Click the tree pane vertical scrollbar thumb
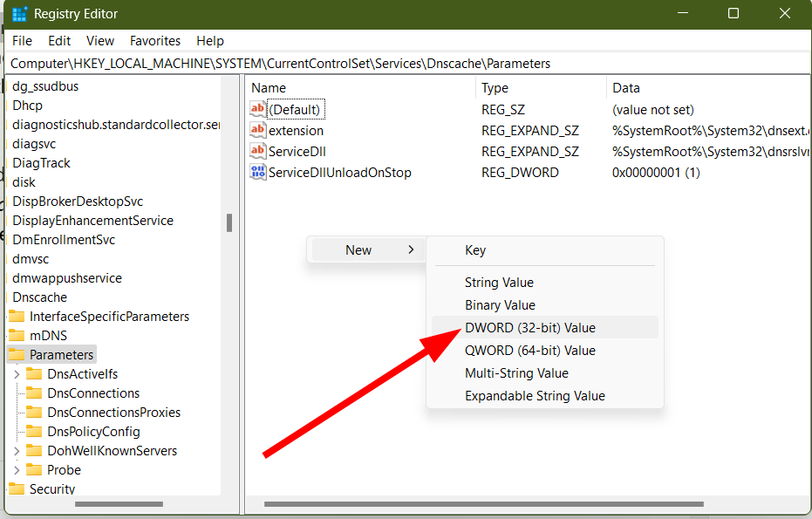The width and height of the screenshot is (812, 519). pos(229,222)
